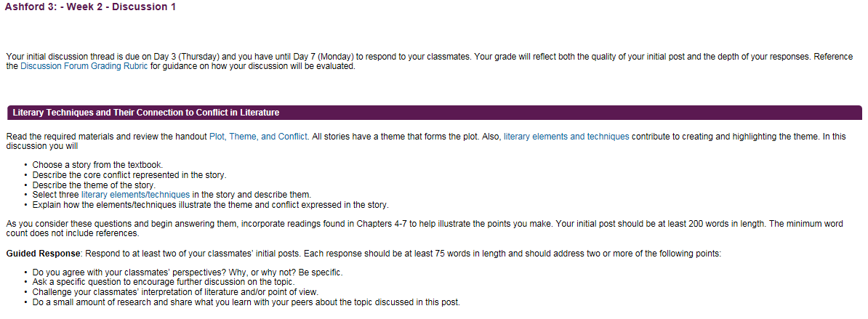
Task: Click the 'Select three' bullet text
Action: coord(172,195)
